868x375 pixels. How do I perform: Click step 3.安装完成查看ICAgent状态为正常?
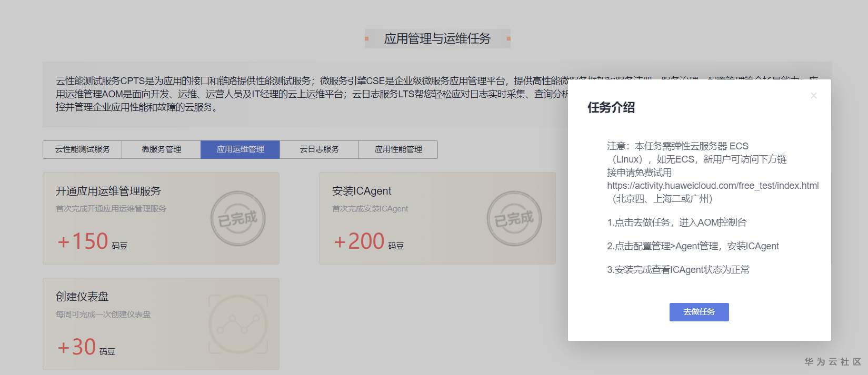tap(678, 270)
